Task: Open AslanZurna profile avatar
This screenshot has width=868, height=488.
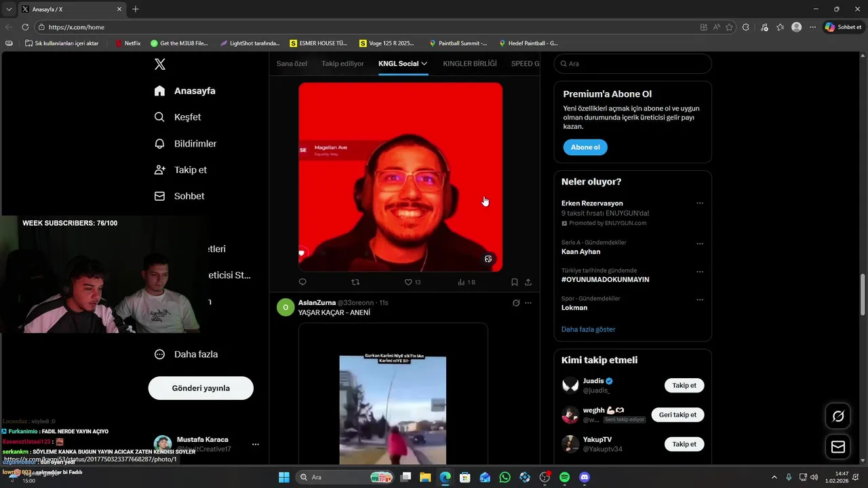Action: [285, 307]
